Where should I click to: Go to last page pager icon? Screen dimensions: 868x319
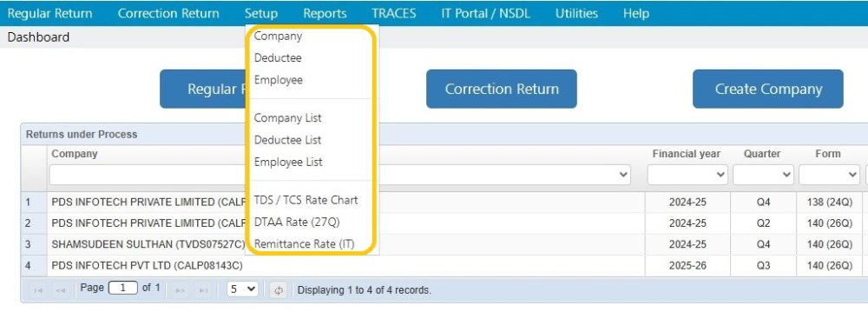click(203, 290)
